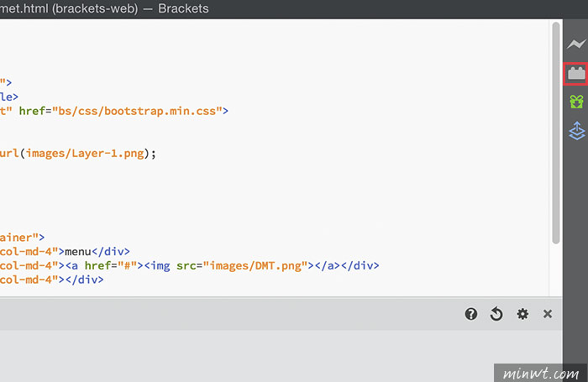Click the word "menu" in the code

coord(78,252)
